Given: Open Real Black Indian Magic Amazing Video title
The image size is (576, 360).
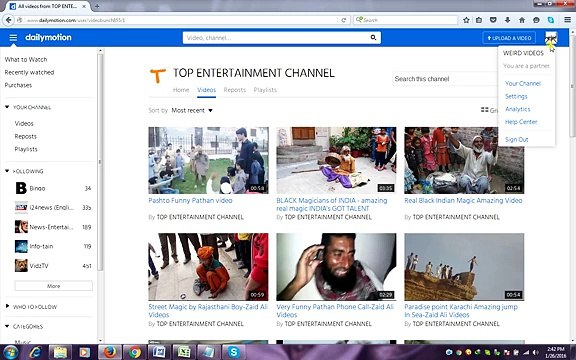Looking at the screenshot, I should [463, 201].
